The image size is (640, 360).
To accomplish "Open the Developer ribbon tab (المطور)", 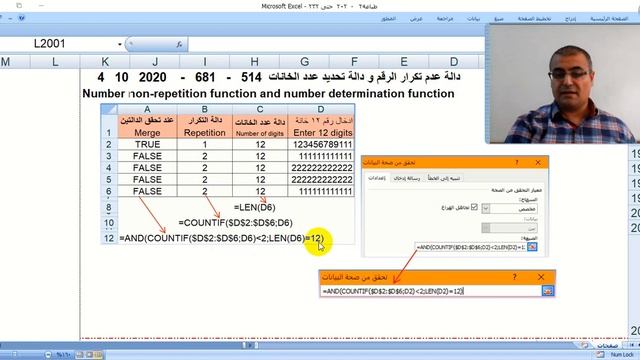I will pyautogui.click(x=388, y=19).
